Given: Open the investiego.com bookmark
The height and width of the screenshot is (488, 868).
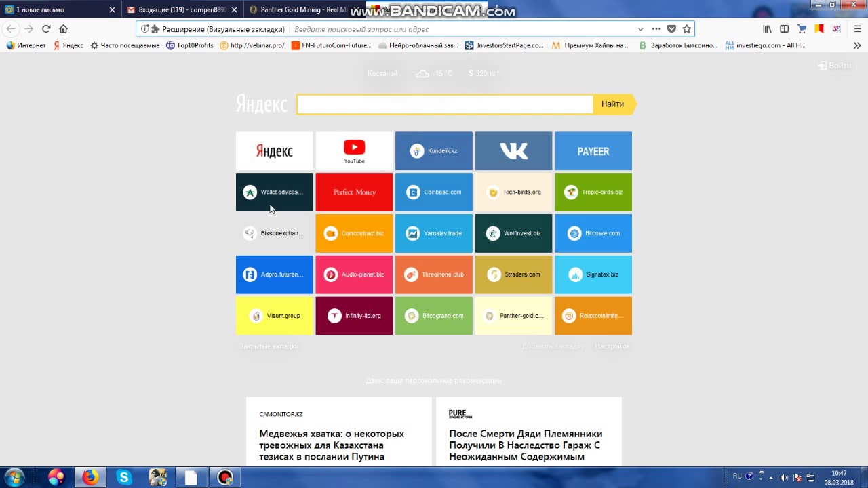Looking at the screenshot, I should click(764, 45).
